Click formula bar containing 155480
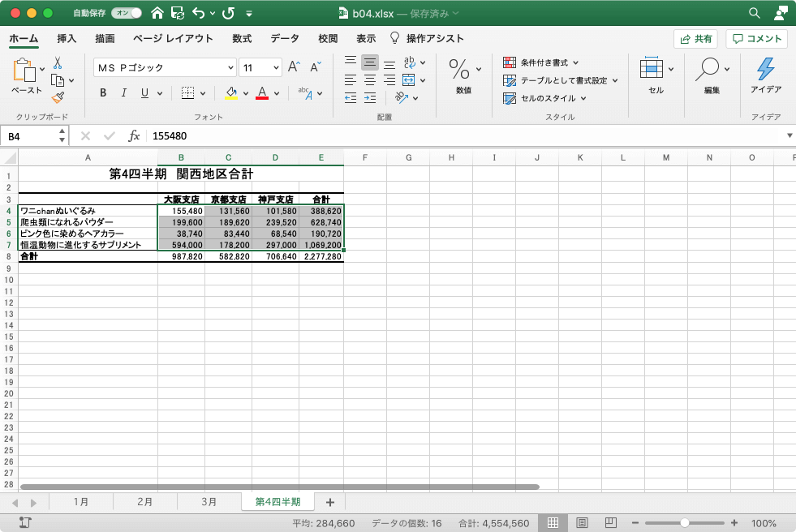Screen dimensions: 796x532 pyautogui.click(x=464, y=136)
